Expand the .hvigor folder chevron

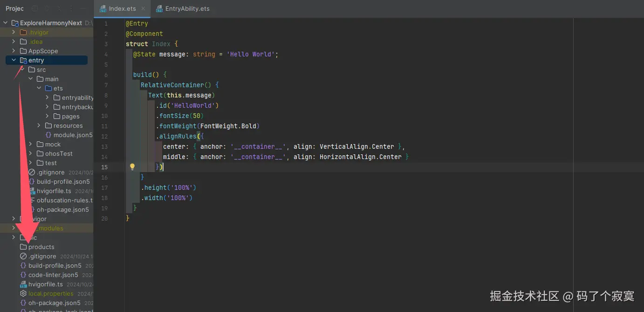(x=14, y=32)
